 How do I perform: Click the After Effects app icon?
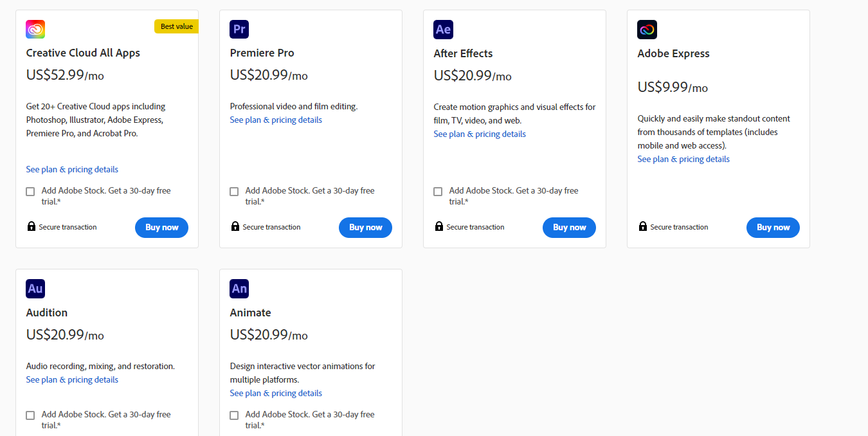[x=443, y=30]
